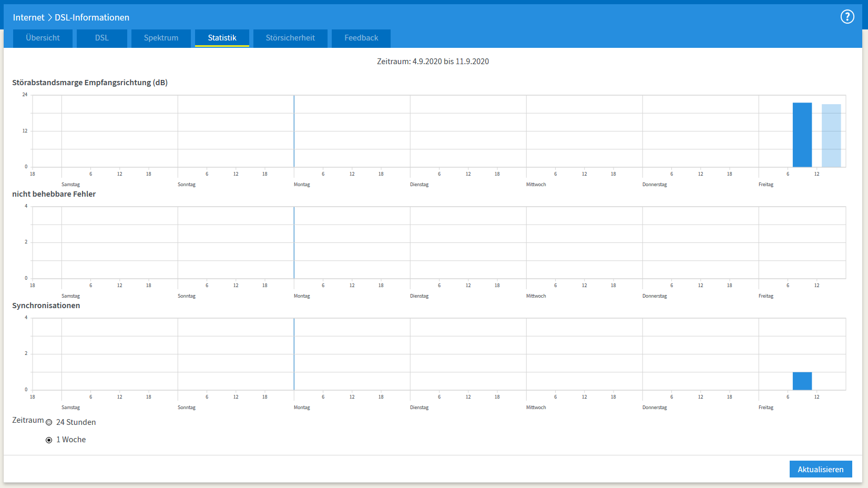
Task: Click Freitag label under the Störabstandsmarge chart
Action: click(766, 185)
